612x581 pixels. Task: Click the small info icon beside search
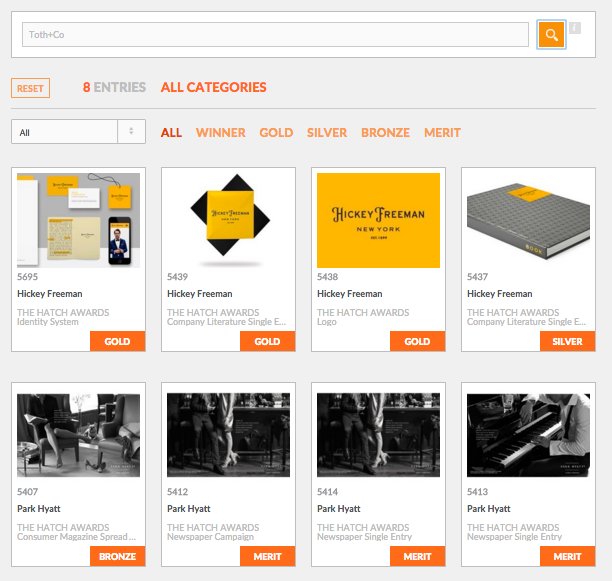click(575, 28)
